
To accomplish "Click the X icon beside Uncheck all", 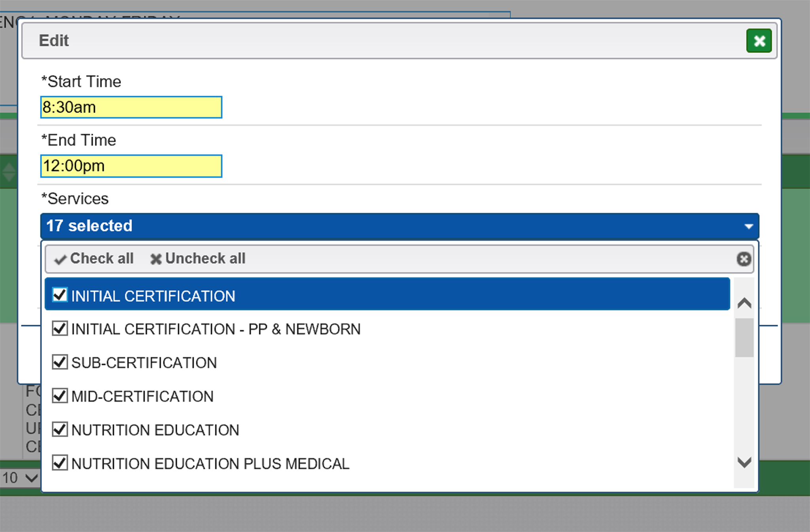I will [x=156, y=259].
